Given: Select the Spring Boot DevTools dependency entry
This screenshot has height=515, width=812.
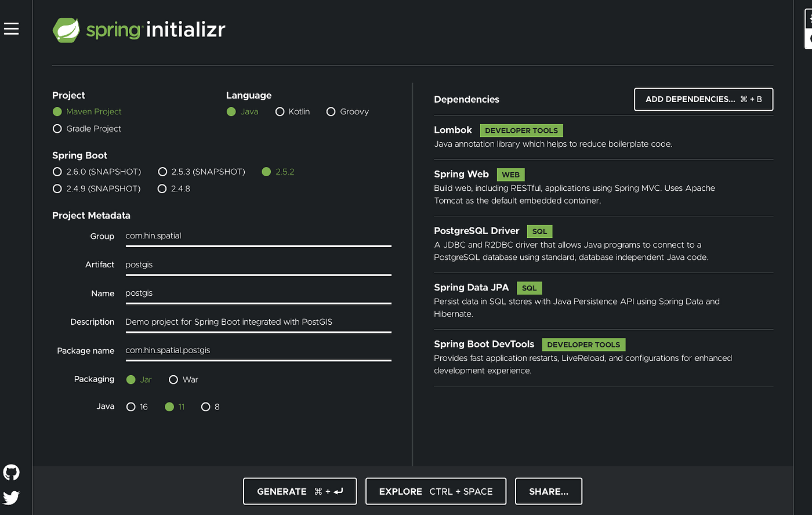Looking at the screenshot, I should point(603,357).
